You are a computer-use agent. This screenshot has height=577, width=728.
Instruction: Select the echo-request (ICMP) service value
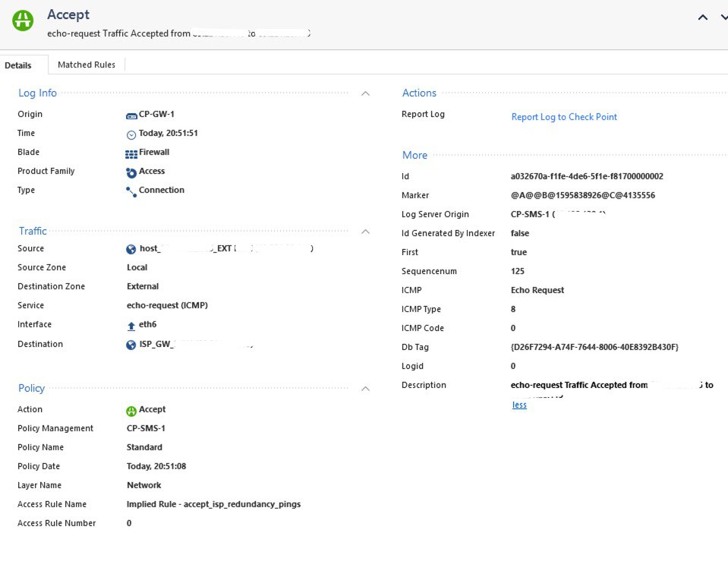pos(167,305)
